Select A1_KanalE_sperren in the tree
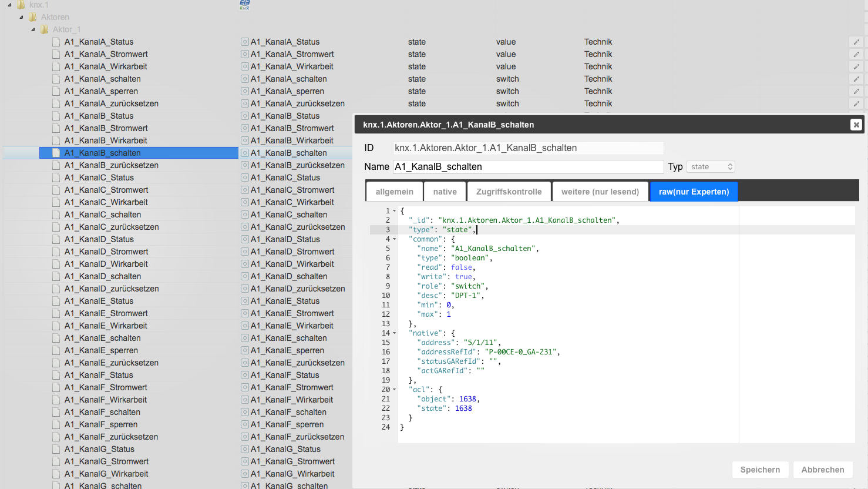Viewport: 868px width, 489px height. tap(101, 350)
